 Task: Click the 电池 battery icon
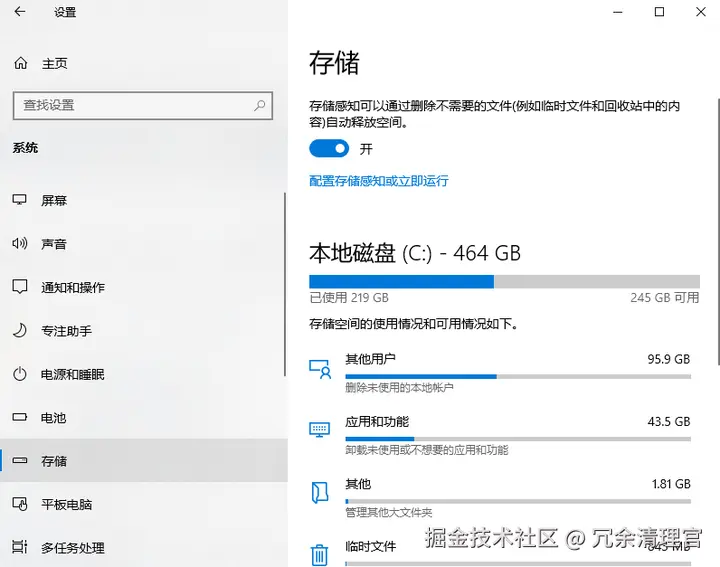pos(20,417)
